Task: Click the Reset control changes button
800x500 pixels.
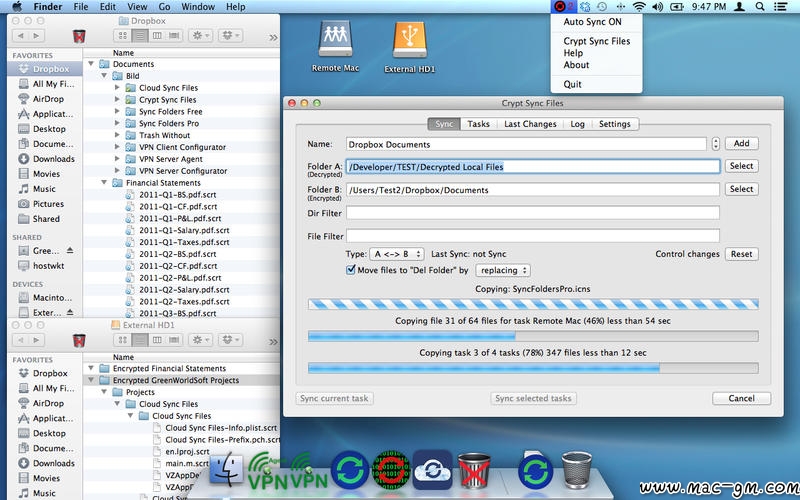Action: tap(741, 254)
